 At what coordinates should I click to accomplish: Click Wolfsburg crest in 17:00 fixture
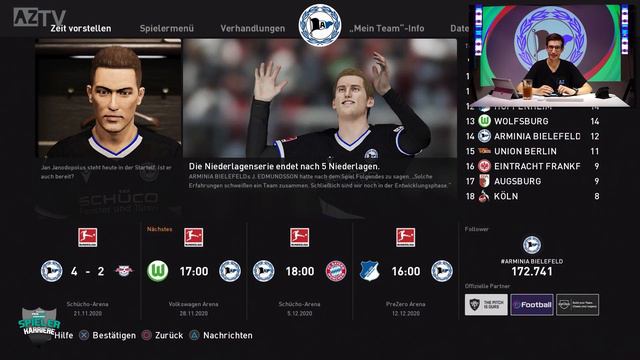[x=158, y=271]
